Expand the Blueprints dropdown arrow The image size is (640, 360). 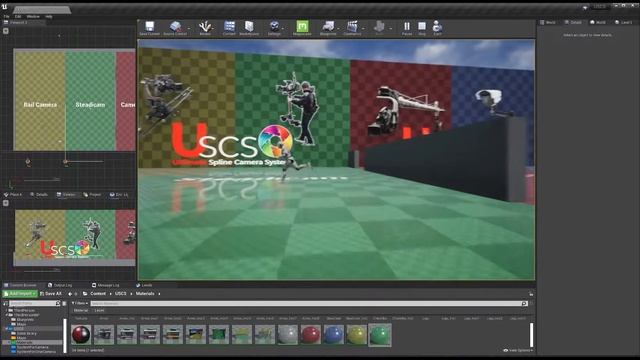point(339,29)
